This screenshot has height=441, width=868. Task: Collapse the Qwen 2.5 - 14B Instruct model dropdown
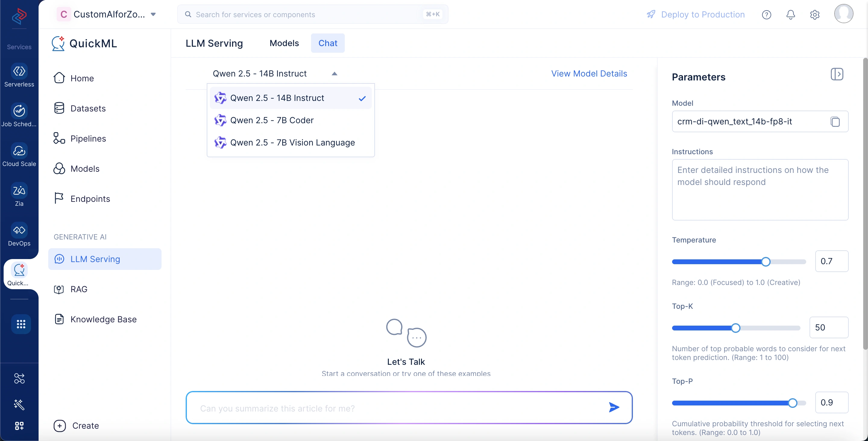pos(334,74)
